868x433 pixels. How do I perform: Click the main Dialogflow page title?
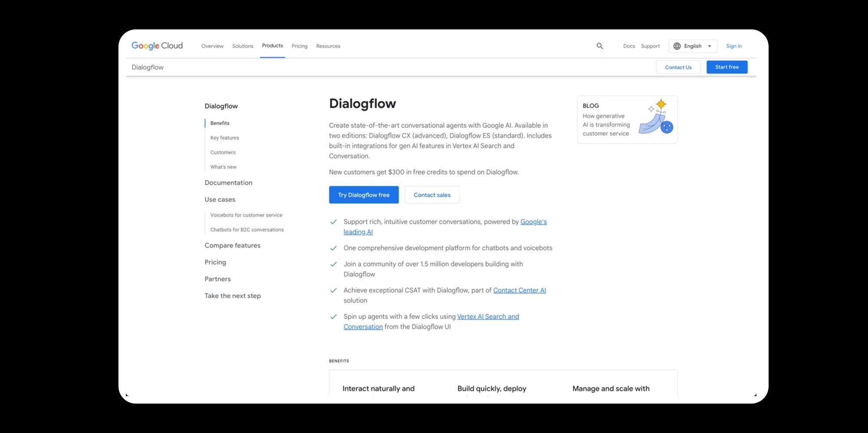click(x=362, y=104)
